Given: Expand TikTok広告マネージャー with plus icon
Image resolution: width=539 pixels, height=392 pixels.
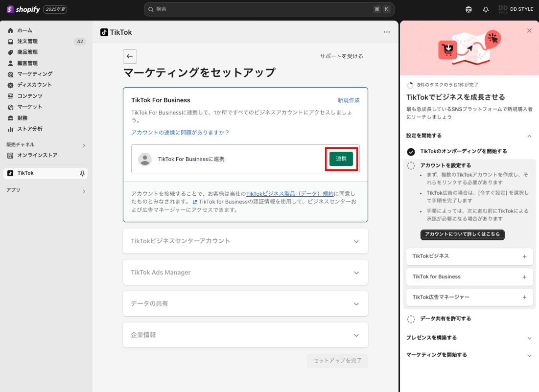Looking at the screenshot, I should pyautogui.click(x=524, y=298).
